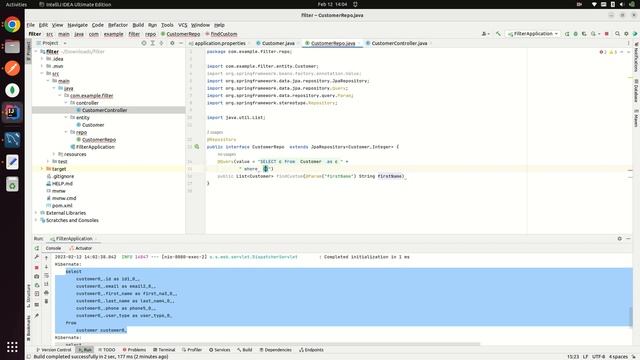Toggle the Bookmarks tool window

pyautogui.click(x=29, y=328)
